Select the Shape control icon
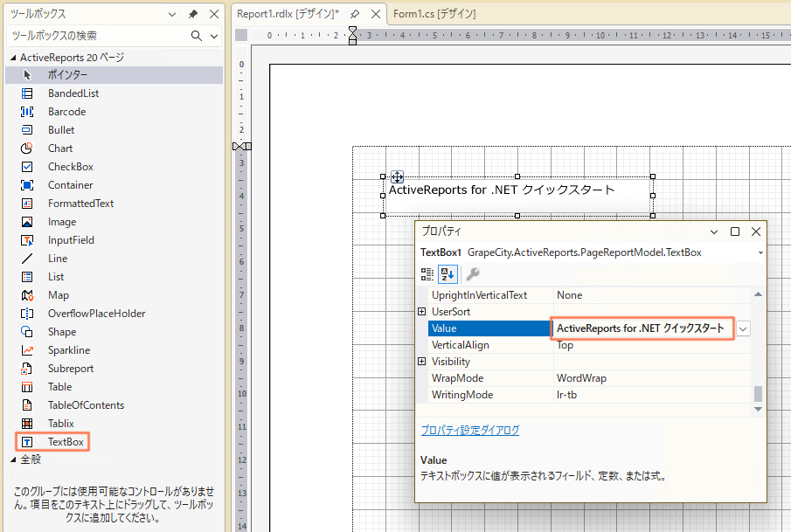Viewport: 791px width, 532px height. point(27,332)
